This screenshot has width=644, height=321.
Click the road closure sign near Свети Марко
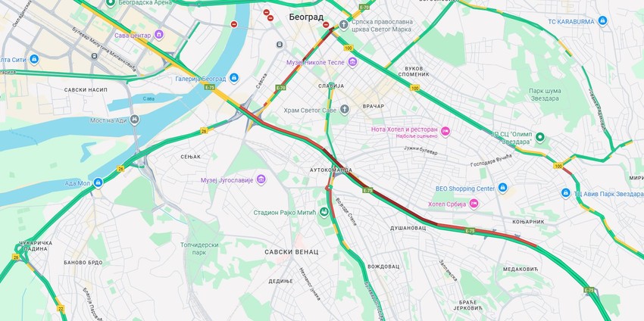tap(326, 25)
